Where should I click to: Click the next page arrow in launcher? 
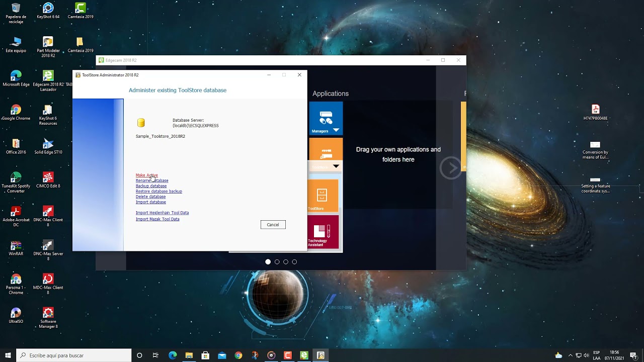(x=450, y=168)
